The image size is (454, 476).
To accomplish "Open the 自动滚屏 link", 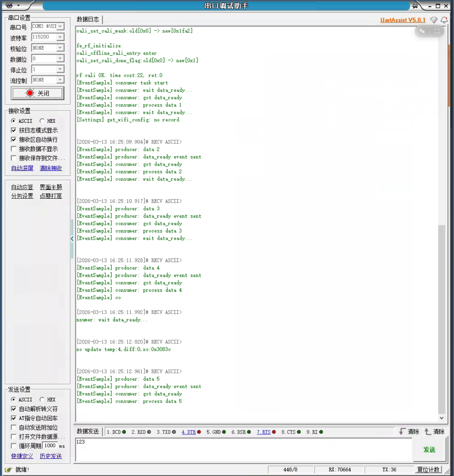I will pyautogui.click(x=22, y=168).
